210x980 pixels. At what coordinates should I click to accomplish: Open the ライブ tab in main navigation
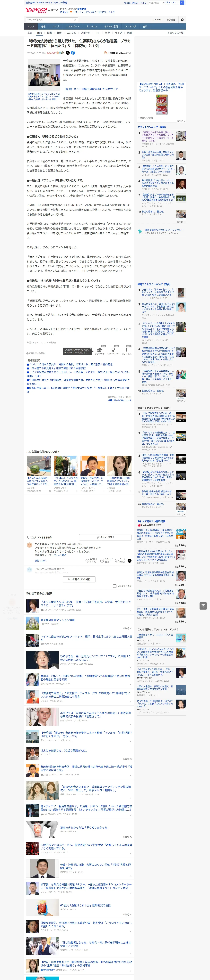56,27
